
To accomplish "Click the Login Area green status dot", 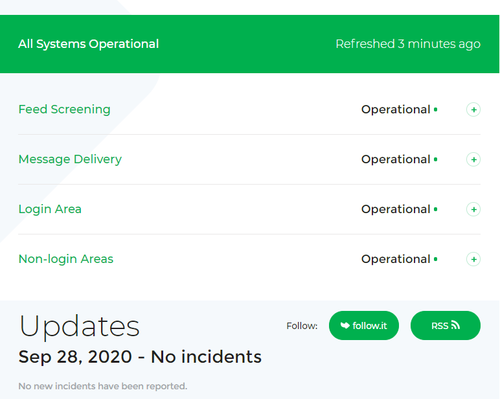I will pyautogui.click(x=435, y=209).
